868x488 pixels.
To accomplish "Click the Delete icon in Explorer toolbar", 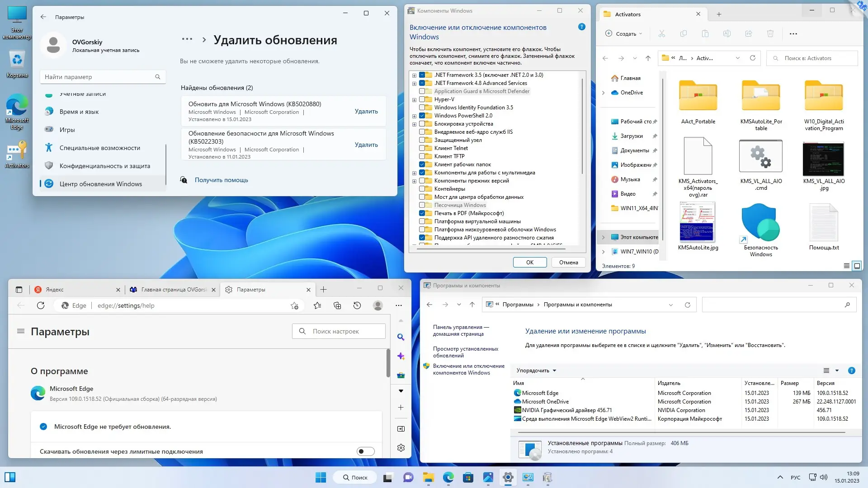I will [x=770, y=33].
